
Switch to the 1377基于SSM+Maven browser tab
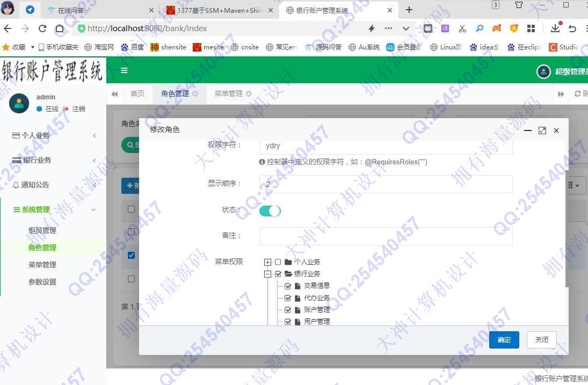click(x=220, y=11)
